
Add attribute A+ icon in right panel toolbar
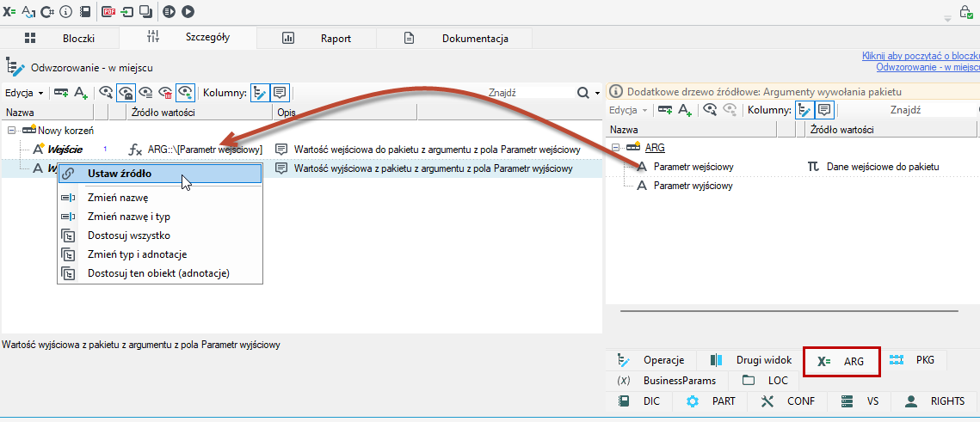pos(685,110)
